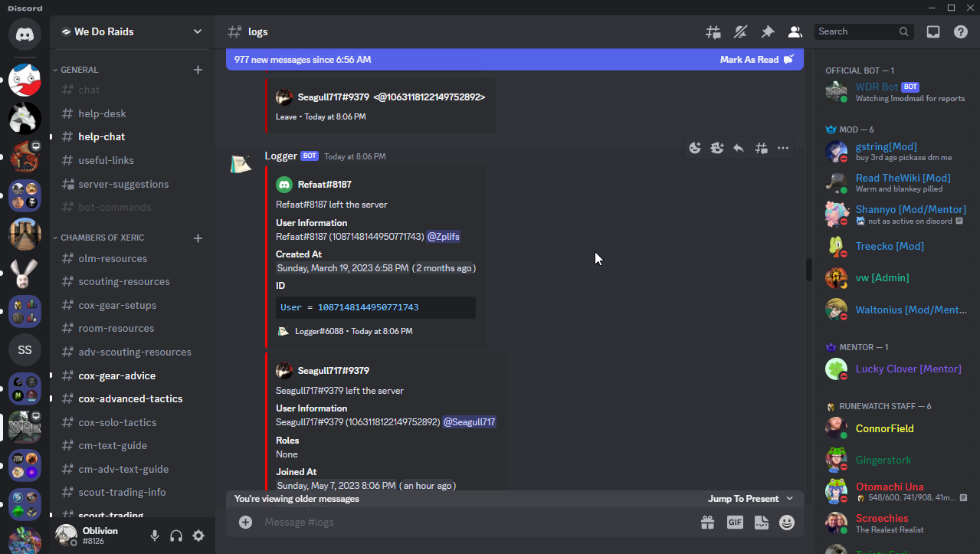Open More options on message toolbar

[783, 148]
